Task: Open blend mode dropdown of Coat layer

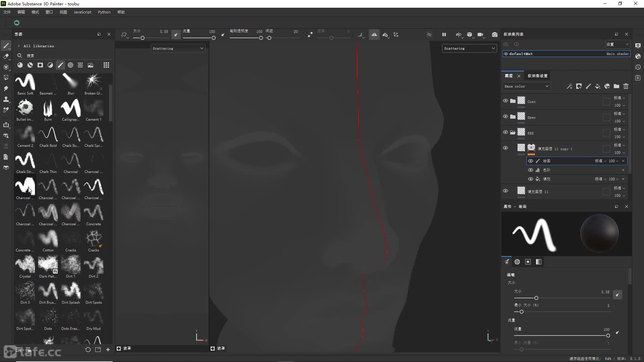Action: tap(619, 98)
